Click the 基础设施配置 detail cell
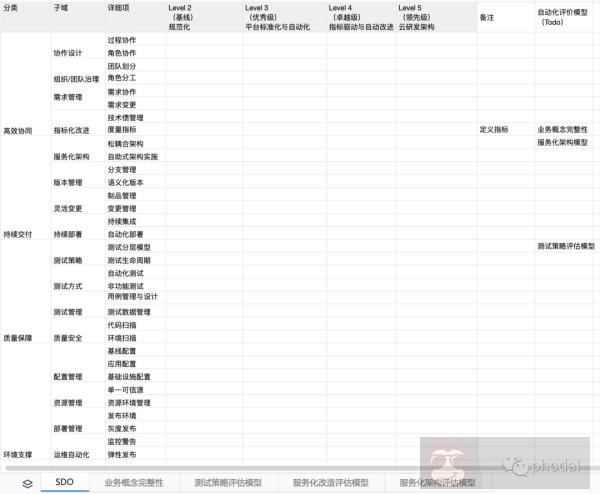The image size is (600, 494). click(135, 377)
